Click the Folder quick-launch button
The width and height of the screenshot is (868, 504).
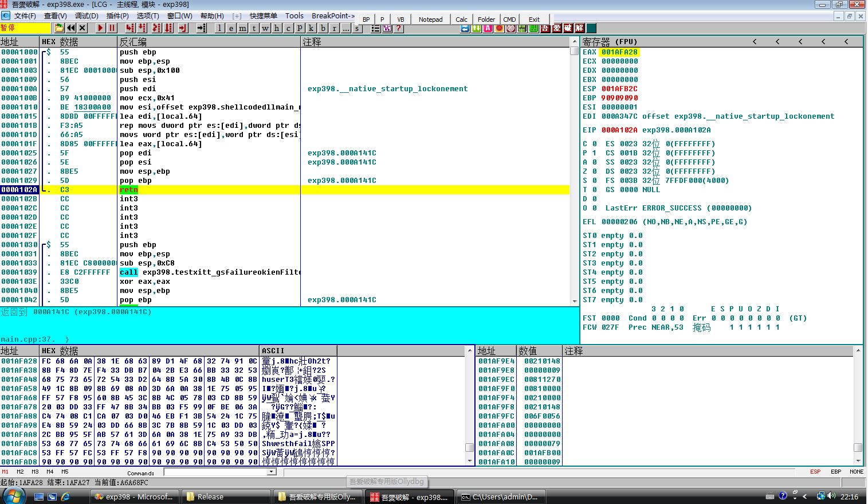point(486,19)
